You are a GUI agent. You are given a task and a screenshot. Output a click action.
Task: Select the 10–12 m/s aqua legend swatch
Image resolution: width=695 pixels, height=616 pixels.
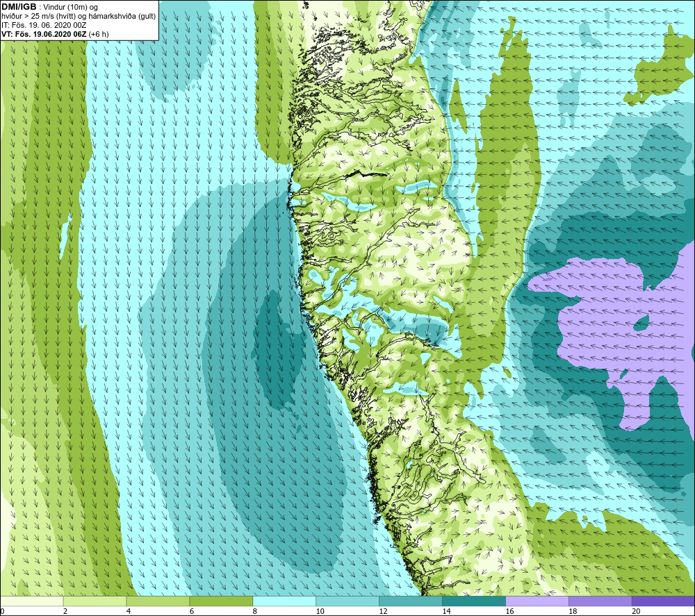click(347, 601)
